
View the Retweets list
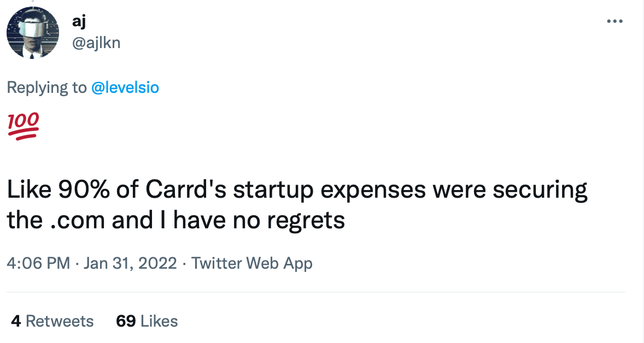(60, 321)
